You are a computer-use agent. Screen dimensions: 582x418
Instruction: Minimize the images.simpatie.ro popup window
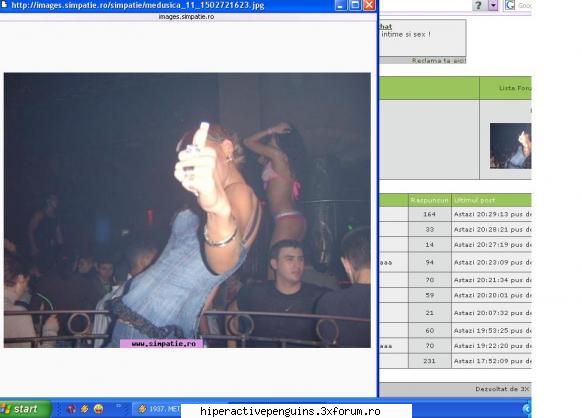340,5
